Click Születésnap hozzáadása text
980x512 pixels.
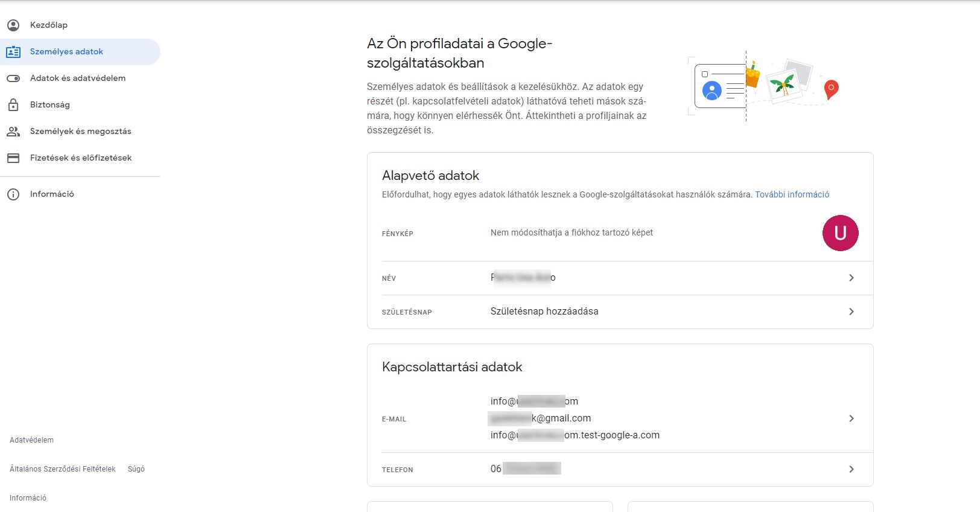pos(544,312)
